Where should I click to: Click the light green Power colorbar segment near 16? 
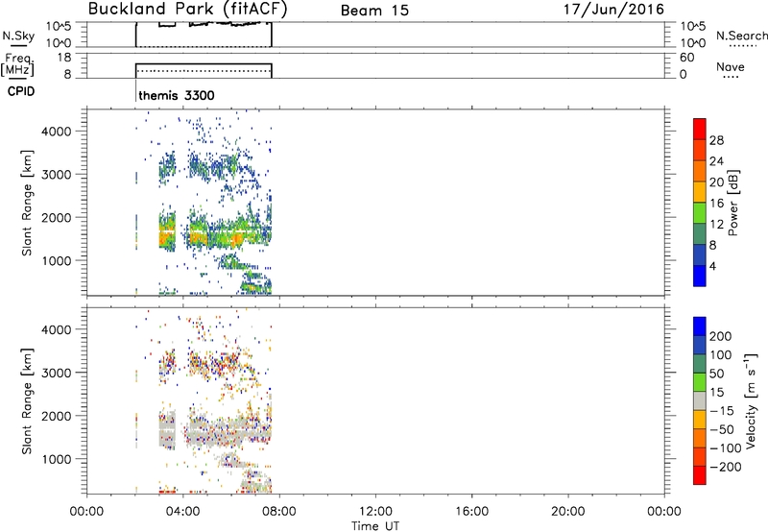point(700,212)
